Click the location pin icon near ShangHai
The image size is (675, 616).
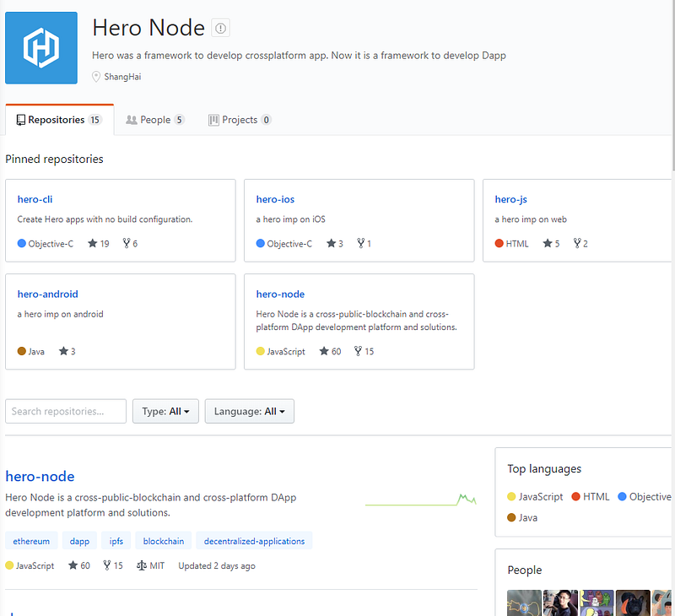(x=96, y=77)
